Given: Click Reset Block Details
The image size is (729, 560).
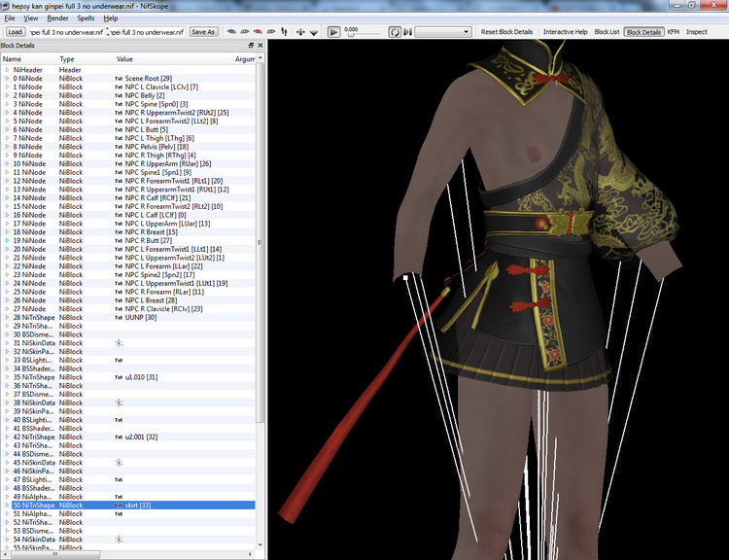Looking at the screenshot, I should click(x=506, y=32).
